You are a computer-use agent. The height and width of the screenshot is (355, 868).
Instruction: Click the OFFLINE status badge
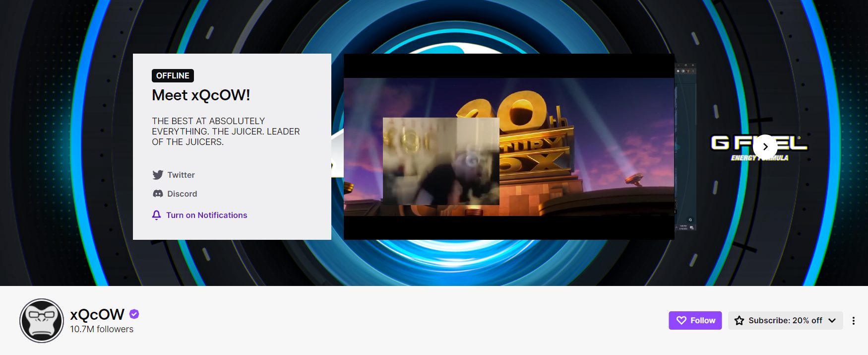point(173,75)
